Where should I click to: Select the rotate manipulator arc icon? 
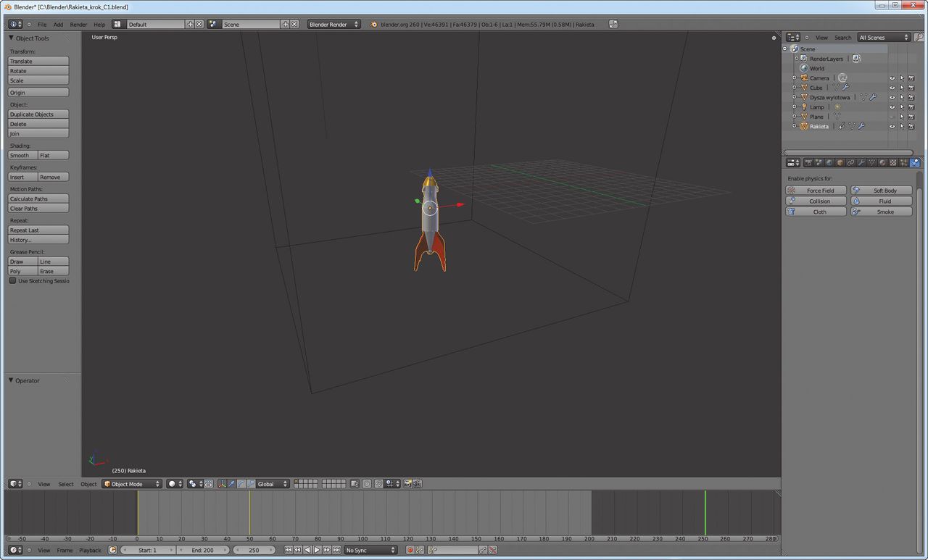pyautogui.click(x=241, y=483)
